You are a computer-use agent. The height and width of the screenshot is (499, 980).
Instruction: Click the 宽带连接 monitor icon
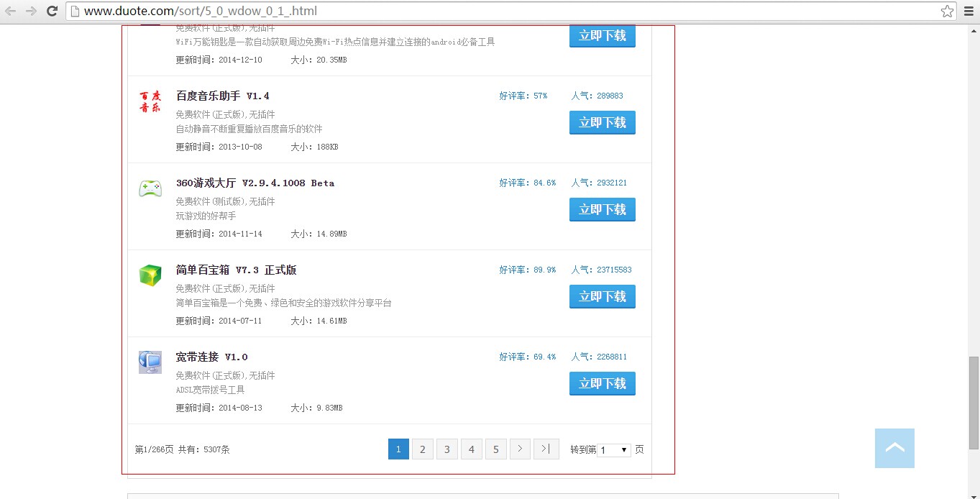click(x=150, y=362)
